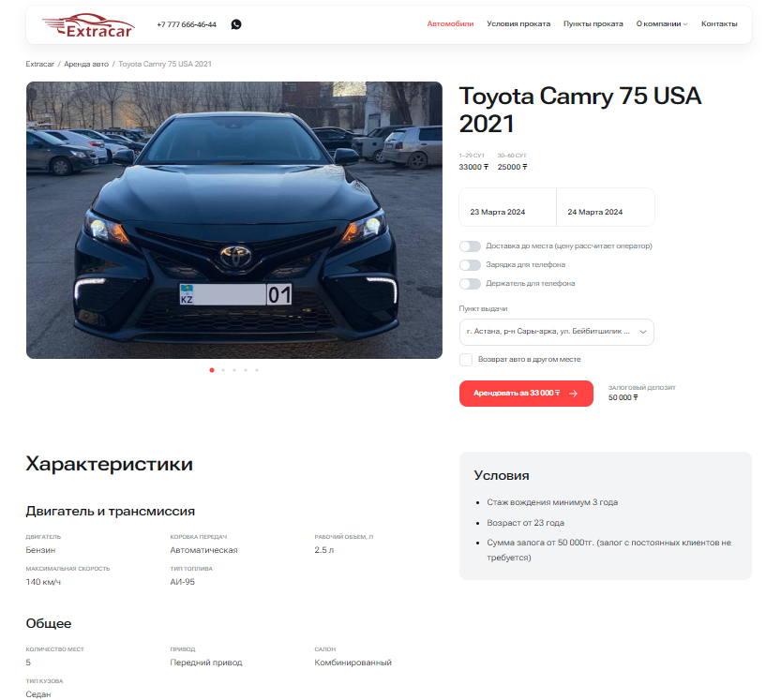Screen dimensions: 781x700
Task: Select the third carousel dot
Action: [x=234, y=370]
